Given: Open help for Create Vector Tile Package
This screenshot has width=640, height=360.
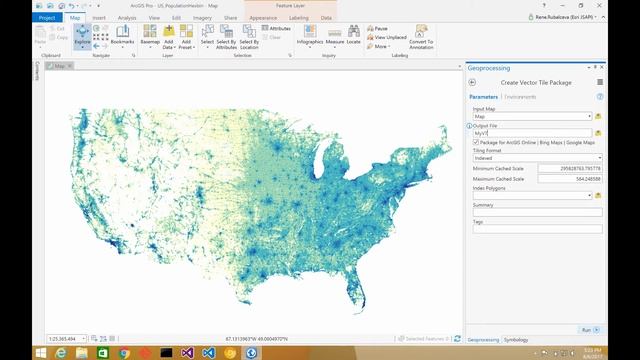Looking at the screenshot, I should pos(600,97).
